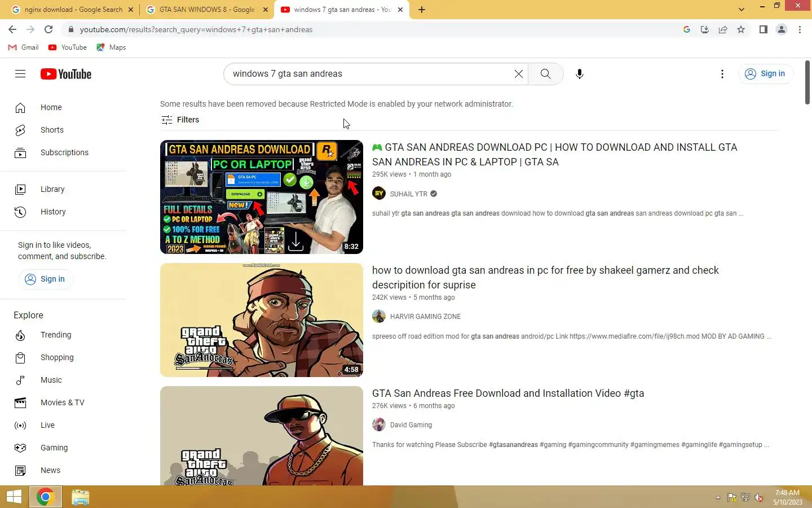Close the GTA SAN WINDOWS 8 tab

click(x=266, y=10)
